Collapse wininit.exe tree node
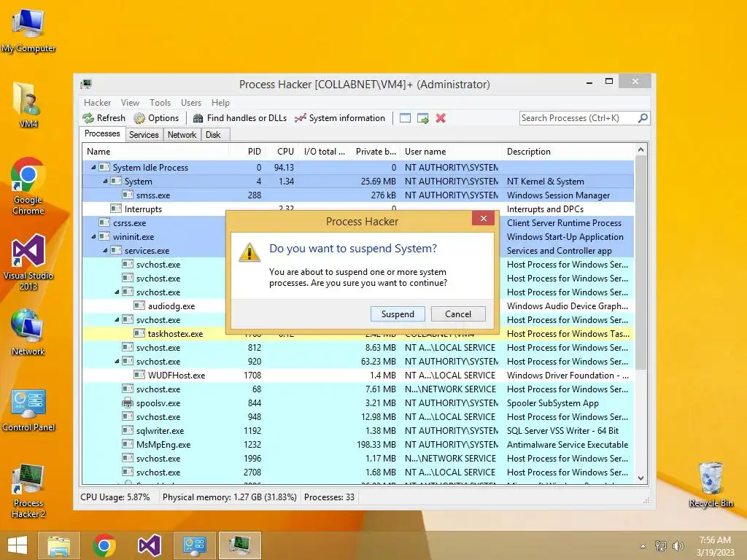Viewport: 747px width, 560px height. [x=94, y=236]
